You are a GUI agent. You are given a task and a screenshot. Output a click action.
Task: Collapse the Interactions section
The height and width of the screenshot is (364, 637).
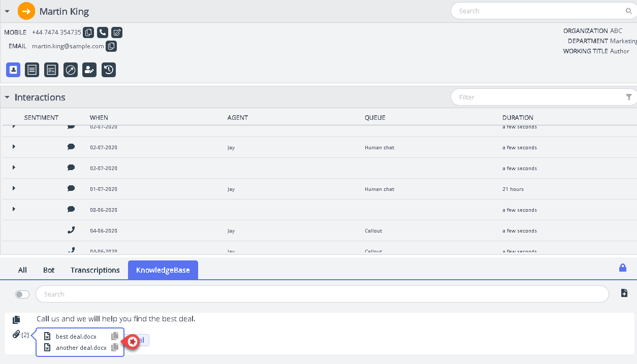pyautogui.click(x=7, y=97)
